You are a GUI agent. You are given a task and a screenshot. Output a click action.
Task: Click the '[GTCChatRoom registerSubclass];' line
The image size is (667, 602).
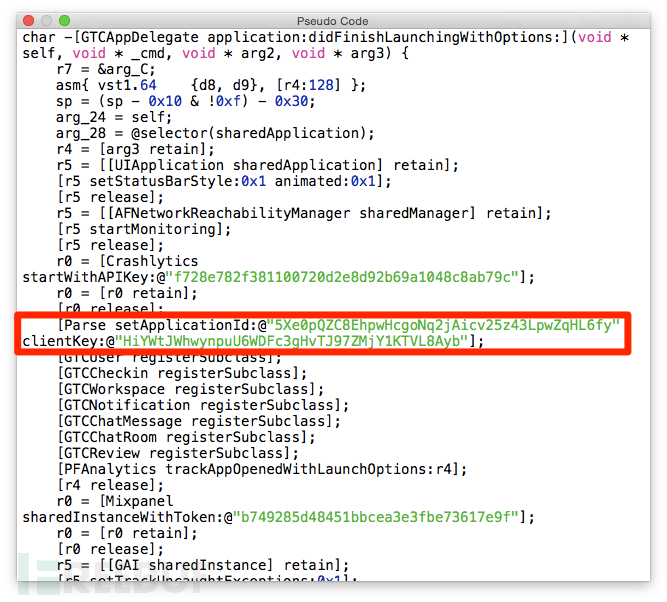[186, 437]
